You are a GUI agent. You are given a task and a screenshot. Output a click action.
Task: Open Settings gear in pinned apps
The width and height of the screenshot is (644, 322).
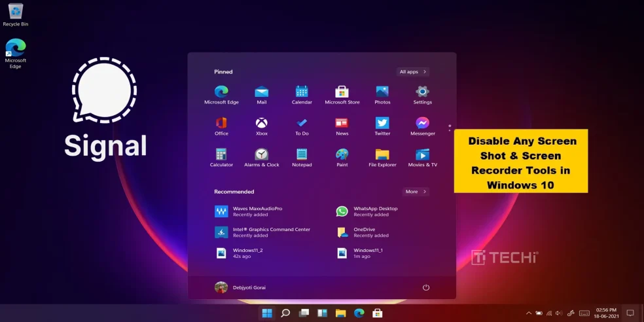coord(422,92)
